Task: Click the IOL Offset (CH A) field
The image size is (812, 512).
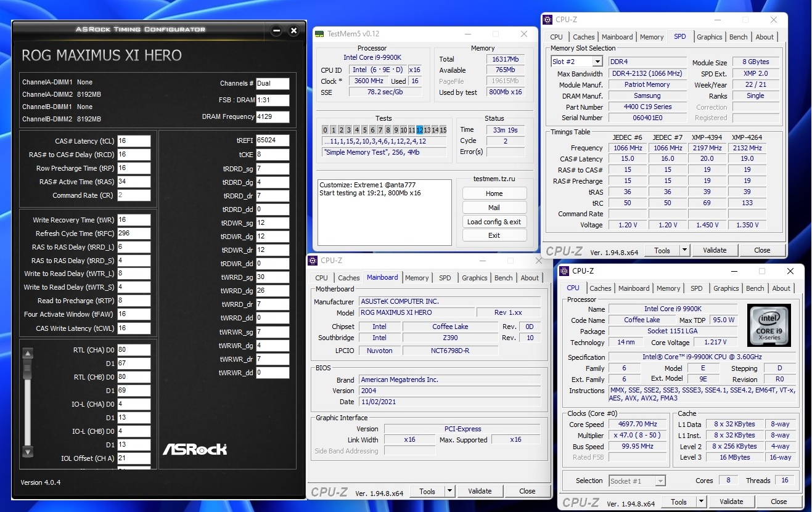Action: click(x=134, y=458)
